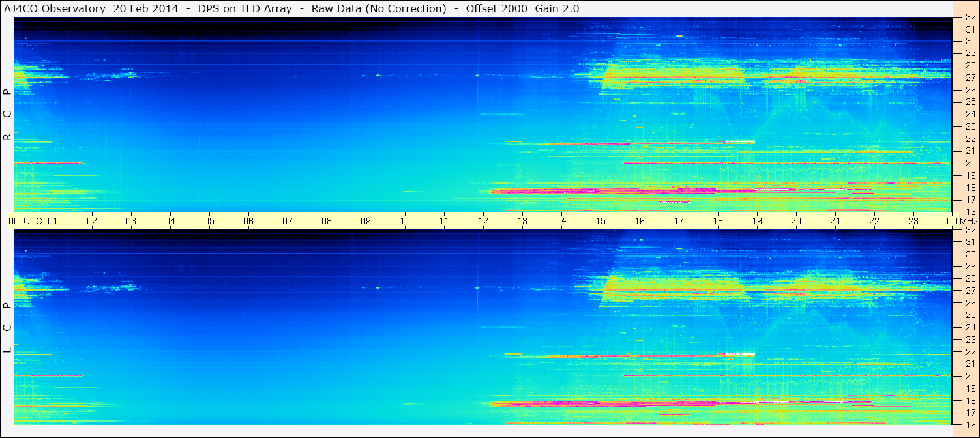Click the 04 hour marker on time axis

coord(170,221)
